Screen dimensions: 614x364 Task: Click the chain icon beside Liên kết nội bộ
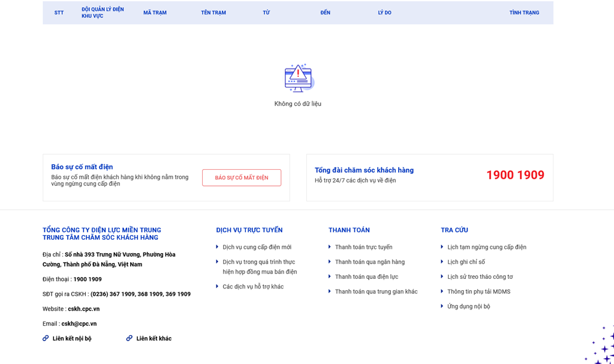pyautogui.click(x=46, y=338)
